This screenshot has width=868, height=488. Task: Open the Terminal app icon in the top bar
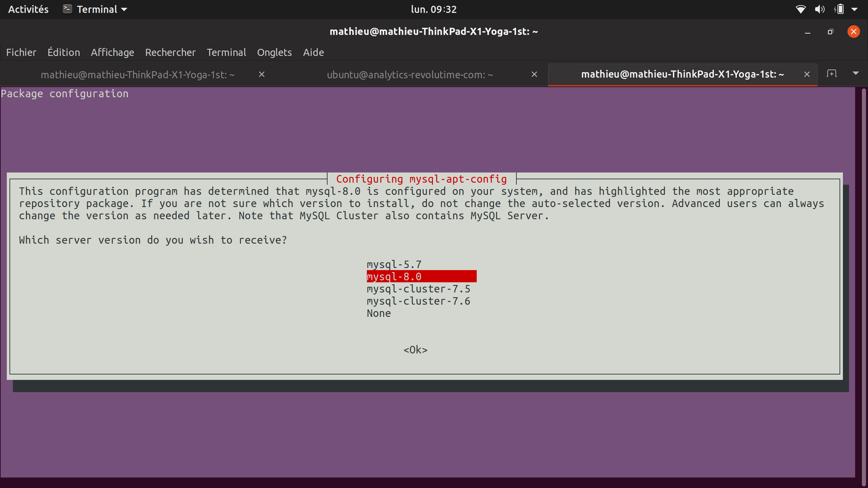coord(67,9)
